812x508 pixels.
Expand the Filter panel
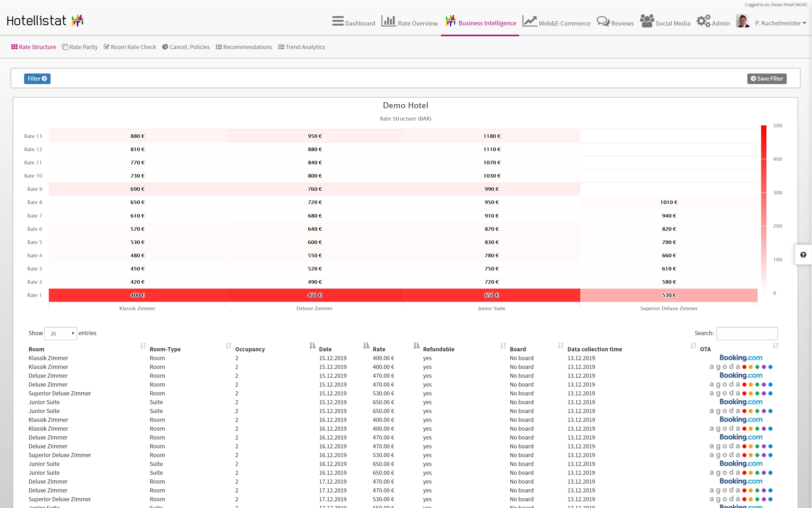(x=37, y=78)
